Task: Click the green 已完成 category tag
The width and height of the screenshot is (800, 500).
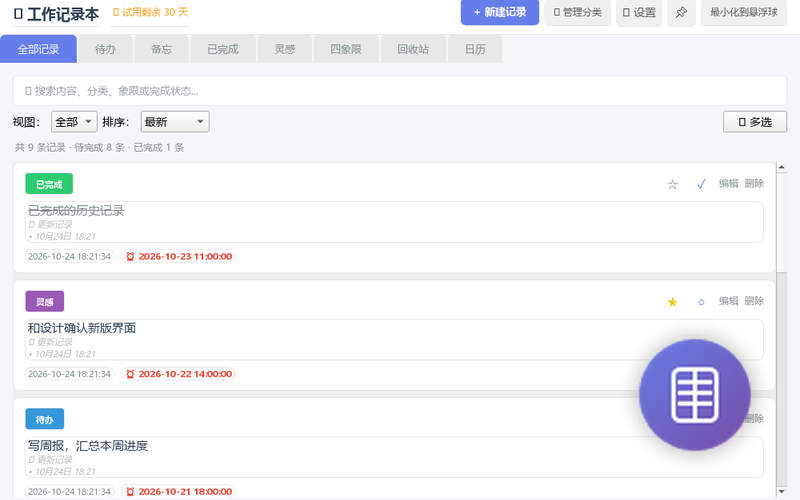Action: pyautogui.click(x=49, y=184)
